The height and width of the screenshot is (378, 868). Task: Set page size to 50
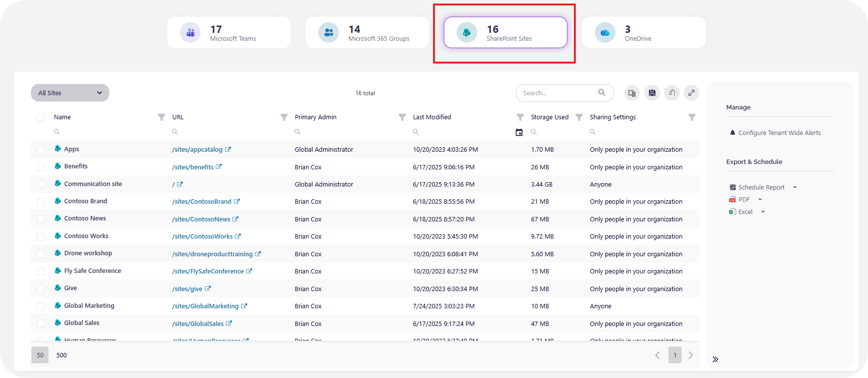tap(40, 355)
